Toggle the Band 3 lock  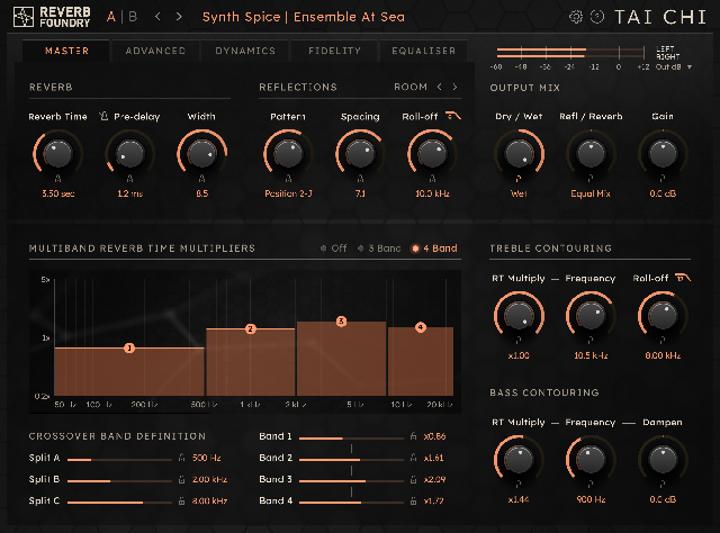pyautogui.click(x=413, y=479)
